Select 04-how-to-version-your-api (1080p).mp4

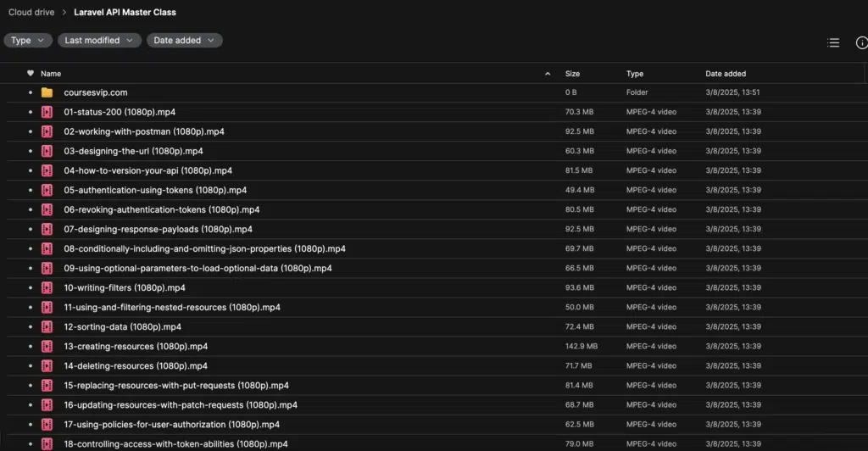[147, 170]
